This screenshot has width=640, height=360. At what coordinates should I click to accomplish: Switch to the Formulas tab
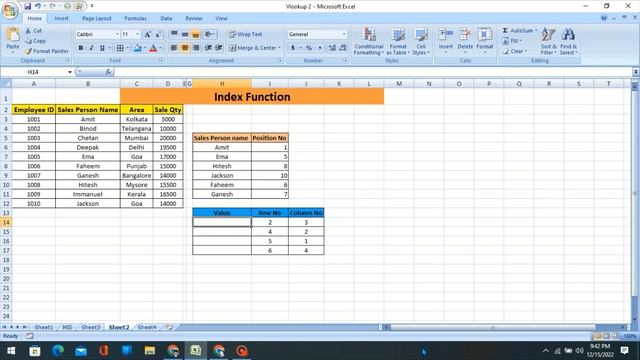pos(135,18)
